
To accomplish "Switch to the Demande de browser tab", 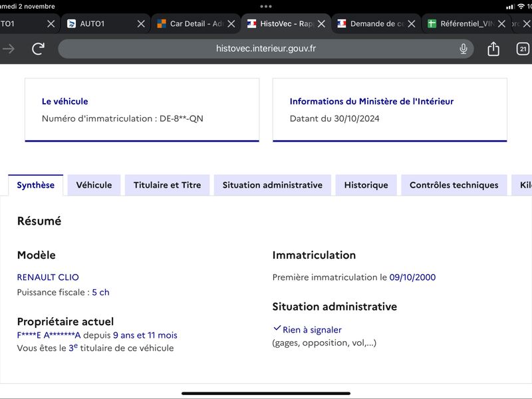I will point(376,24).
